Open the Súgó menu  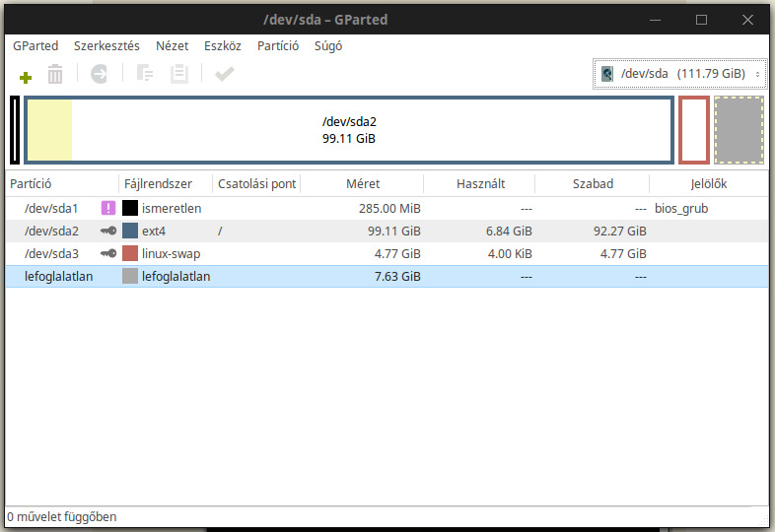[328, 46]
